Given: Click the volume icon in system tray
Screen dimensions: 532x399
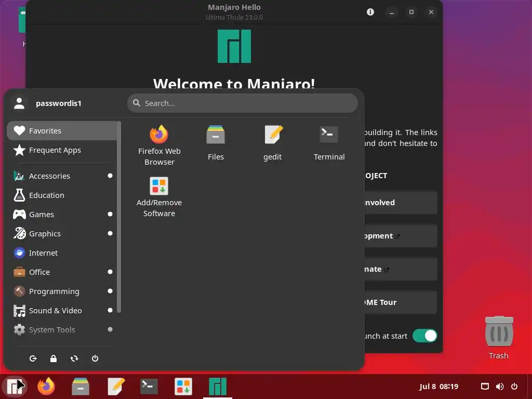Looking at the screenshot, I should (x=499, y=387).
